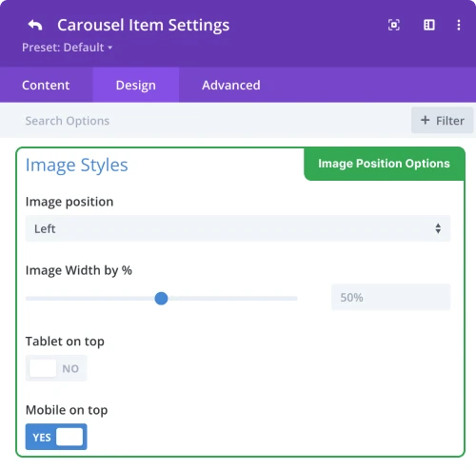Click the fullscreen focus icon in header
Screen dimensions: 476x470
[394, 25]
